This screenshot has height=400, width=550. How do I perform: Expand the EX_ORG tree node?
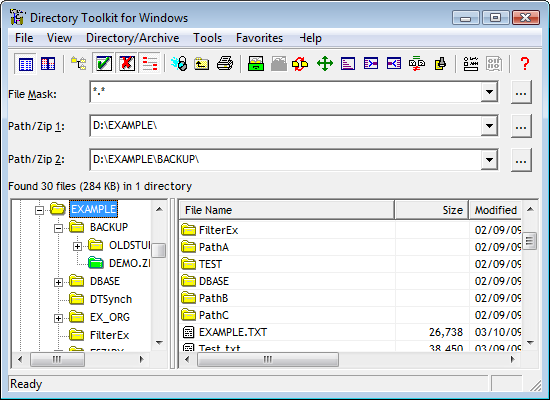coord(59,318)
